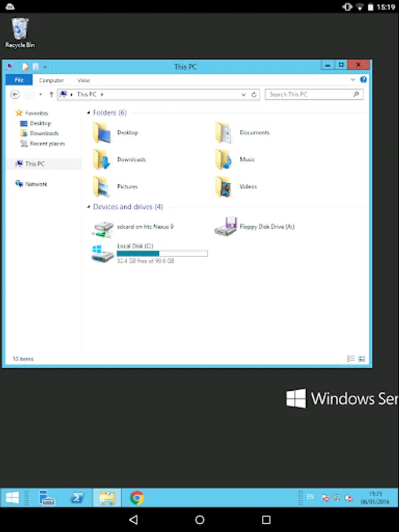Viewport: 399px width, 532px height.
Task: Click the File Explorer taskbar button
Action: (107, 498)
